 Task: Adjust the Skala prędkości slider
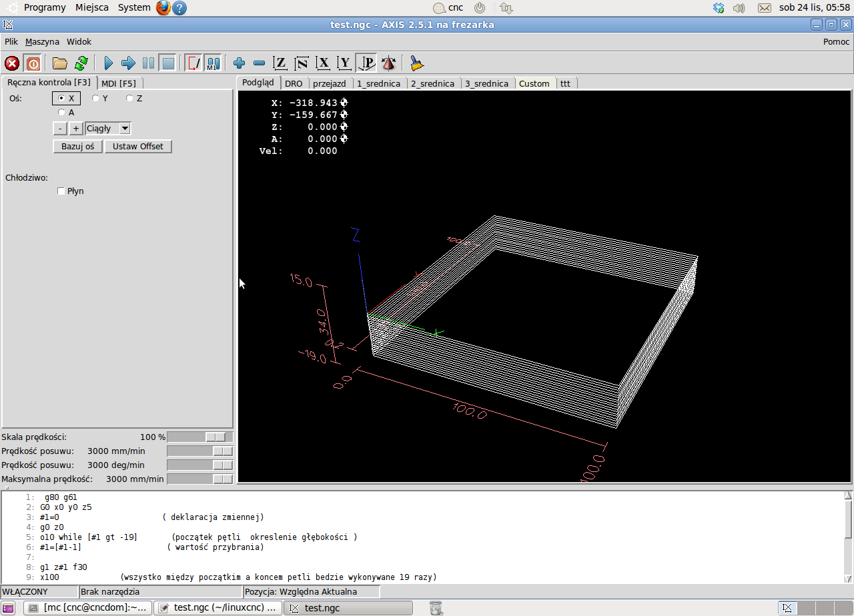(200, 437)
